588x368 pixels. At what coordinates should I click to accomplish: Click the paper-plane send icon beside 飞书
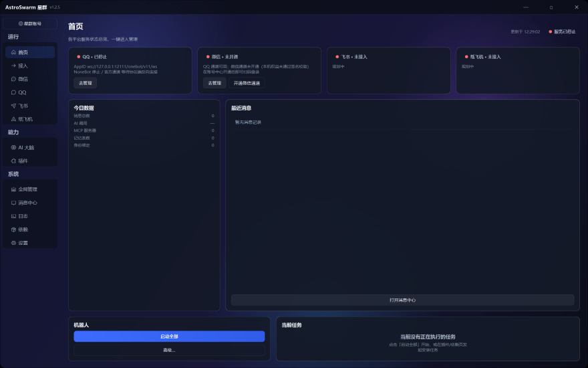[13, 106]
